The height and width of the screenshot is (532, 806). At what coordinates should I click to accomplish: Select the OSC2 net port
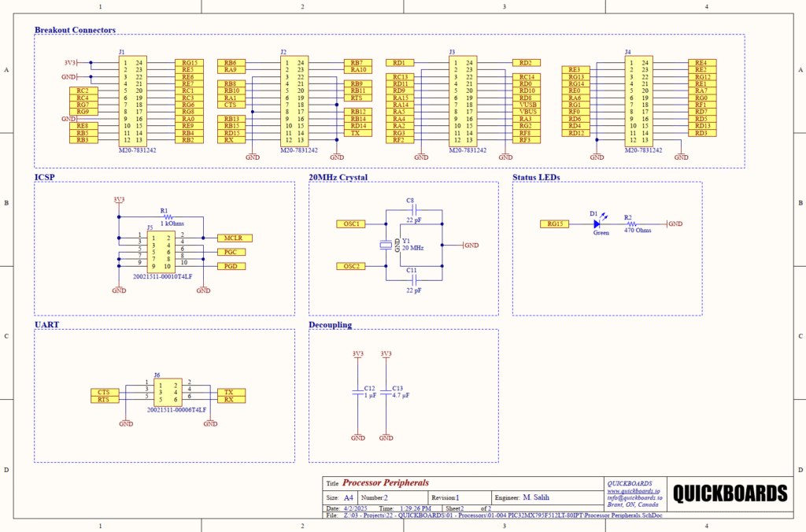click(351, 266)
